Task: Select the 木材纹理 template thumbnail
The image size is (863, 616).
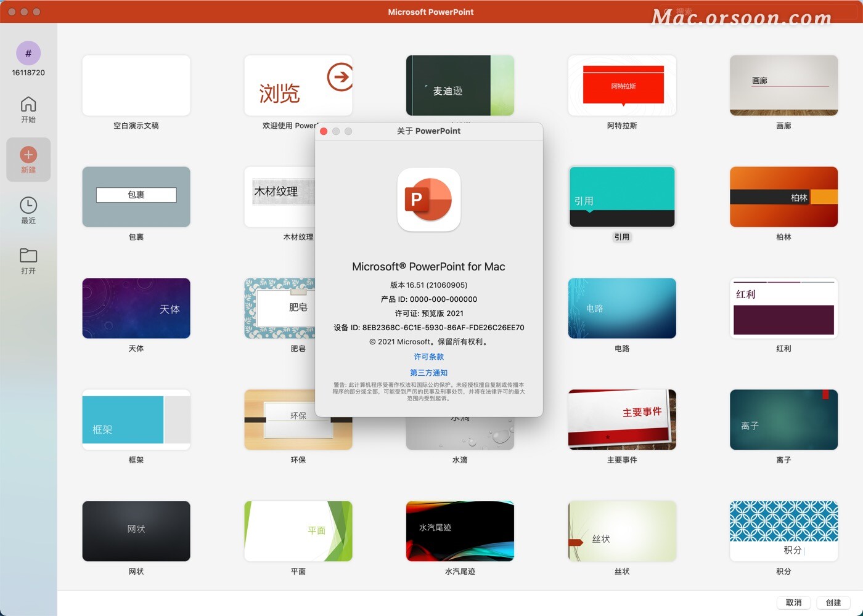Action: (x=280, y=197)
